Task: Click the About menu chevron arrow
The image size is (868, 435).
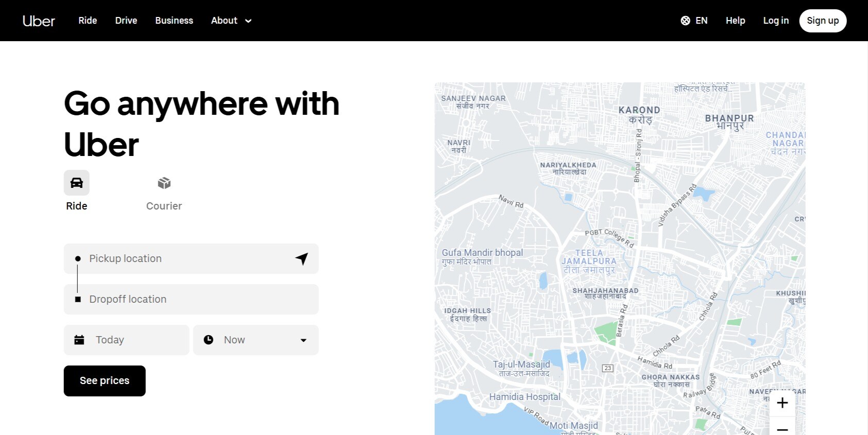Action: pyautogui.click(x=248, y=21)
